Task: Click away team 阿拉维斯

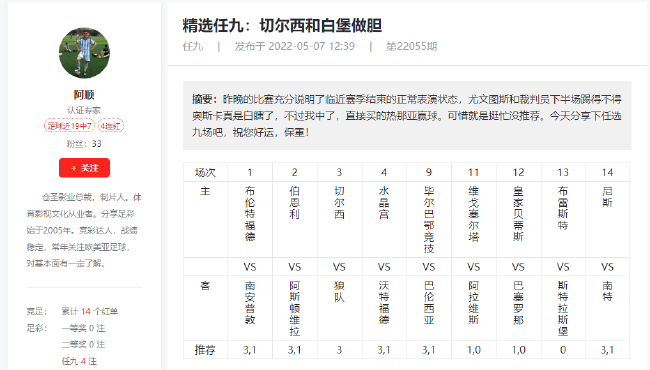Action: (473, 302)
